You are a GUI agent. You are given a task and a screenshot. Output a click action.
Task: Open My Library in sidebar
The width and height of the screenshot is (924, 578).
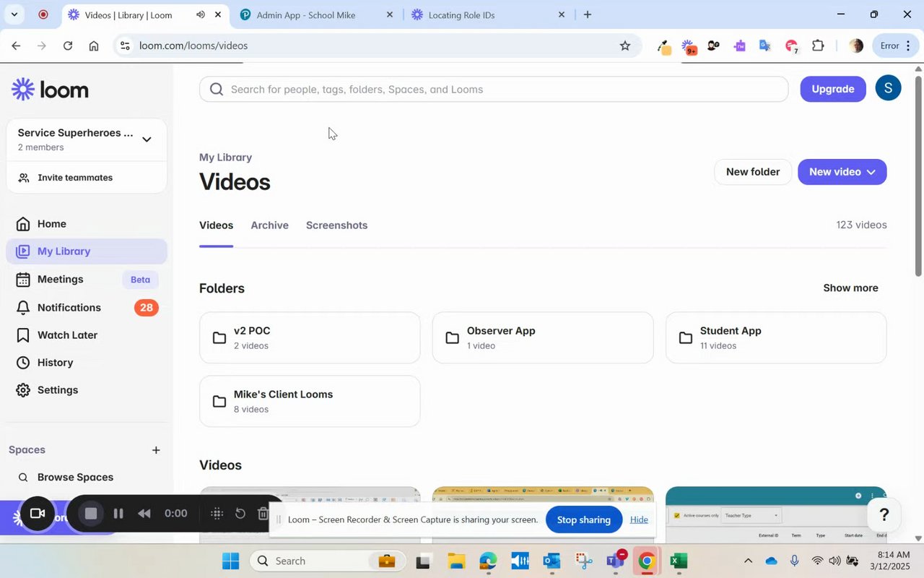click(x=87, y=251)
